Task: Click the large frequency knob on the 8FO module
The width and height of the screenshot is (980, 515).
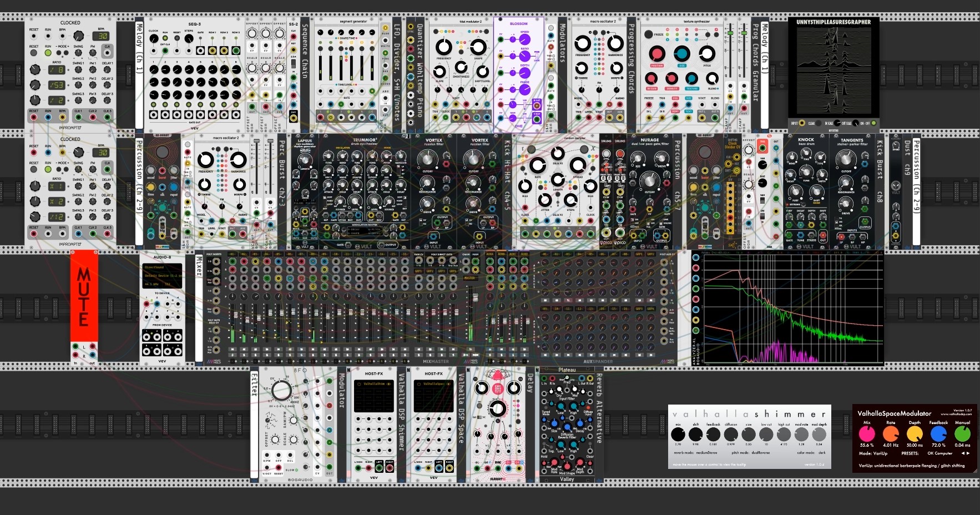Action: pos(281,390)
